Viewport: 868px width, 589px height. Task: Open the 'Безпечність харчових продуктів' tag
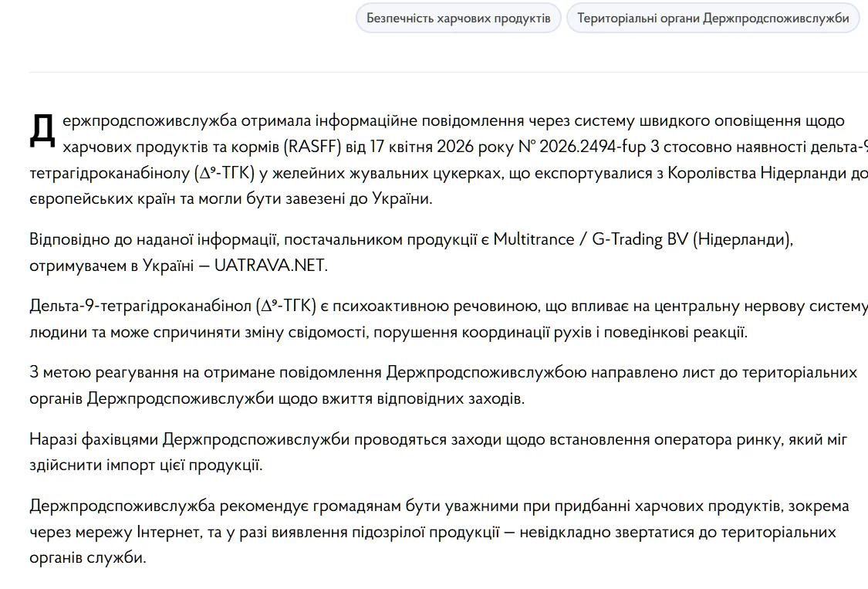458,18
